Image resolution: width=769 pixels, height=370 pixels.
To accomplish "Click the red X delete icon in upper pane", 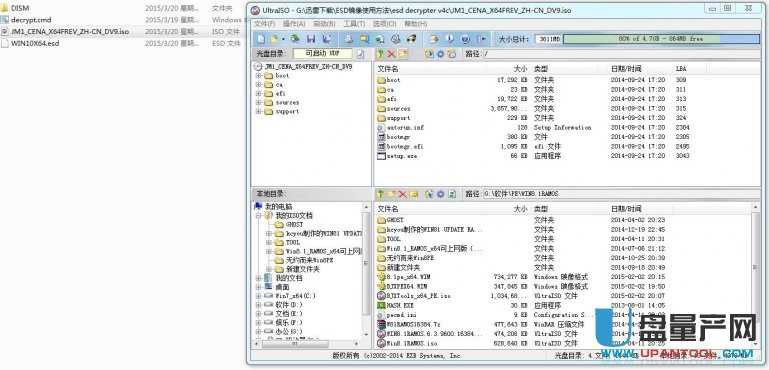I will point(391,53).
